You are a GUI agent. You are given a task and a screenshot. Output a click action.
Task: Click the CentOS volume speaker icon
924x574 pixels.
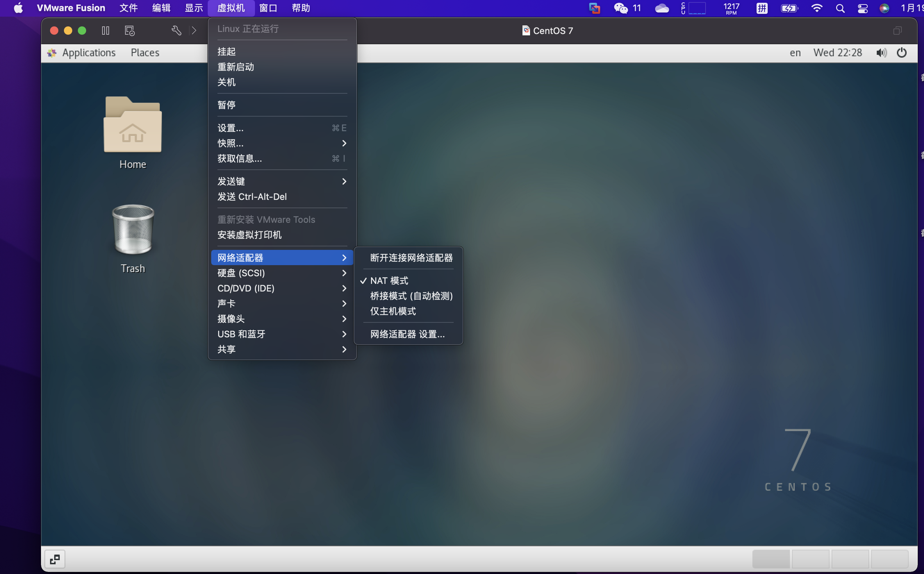[881, 52]
